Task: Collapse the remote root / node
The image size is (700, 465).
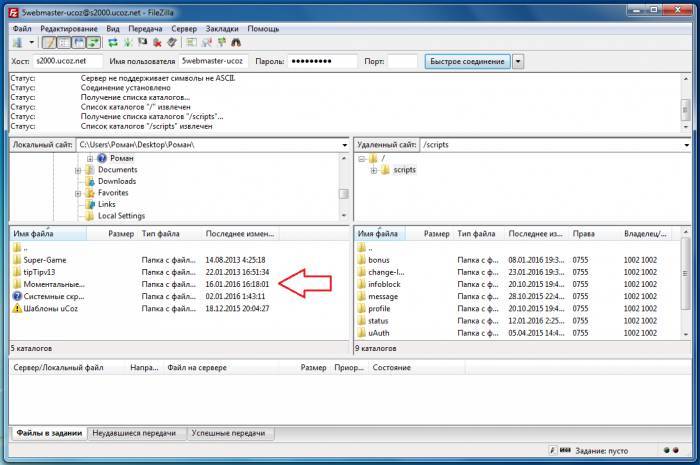Action: [x=362, y=158]
